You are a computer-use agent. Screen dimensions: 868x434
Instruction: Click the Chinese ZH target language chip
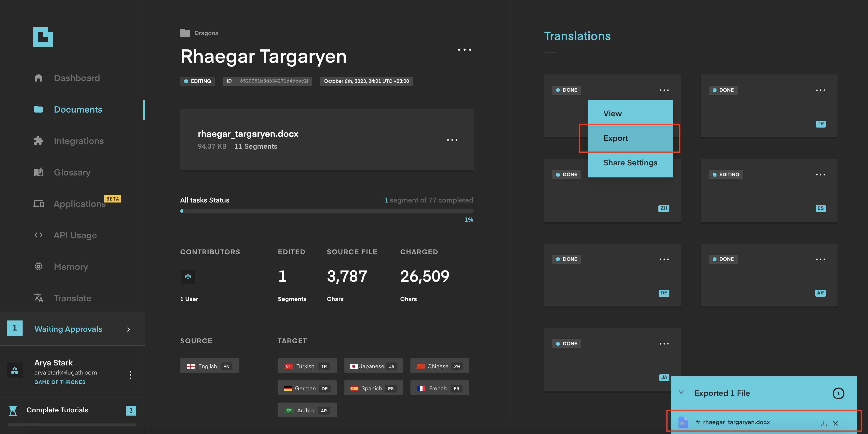pyautogui.click(x=439, y=366)
